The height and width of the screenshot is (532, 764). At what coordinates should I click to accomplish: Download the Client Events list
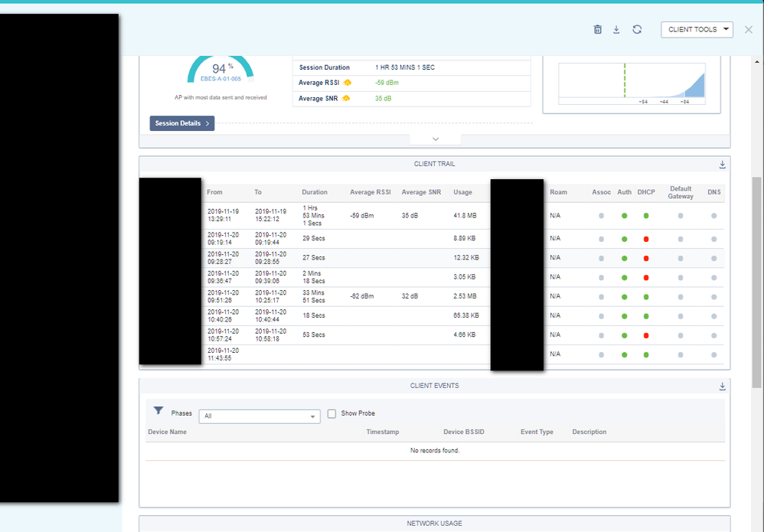click(x=722, y=387)
